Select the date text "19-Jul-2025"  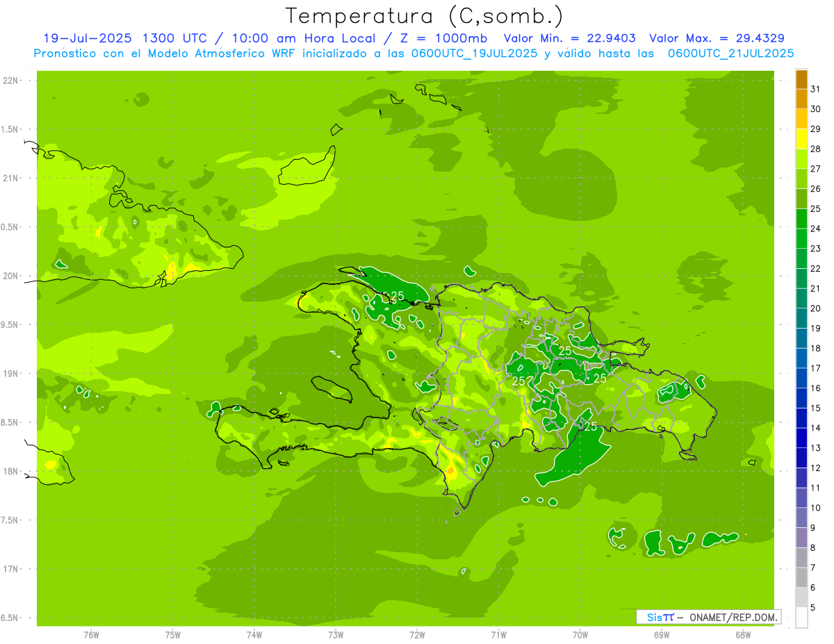click(88, 38)
